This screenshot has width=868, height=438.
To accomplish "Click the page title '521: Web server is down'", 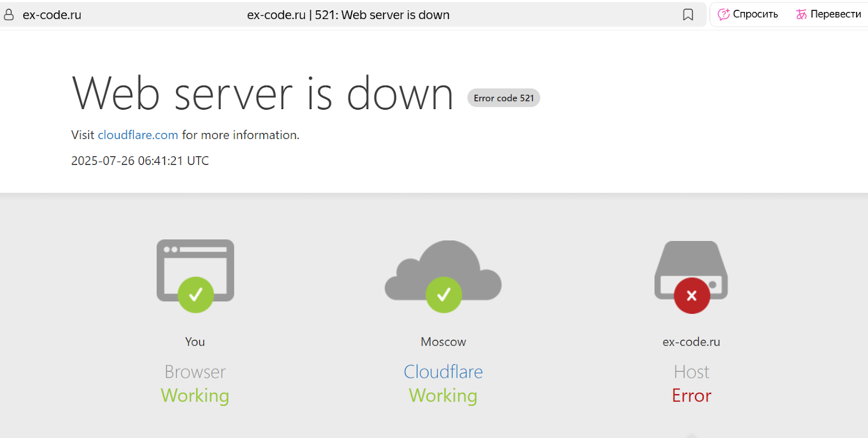I will 382,15.
